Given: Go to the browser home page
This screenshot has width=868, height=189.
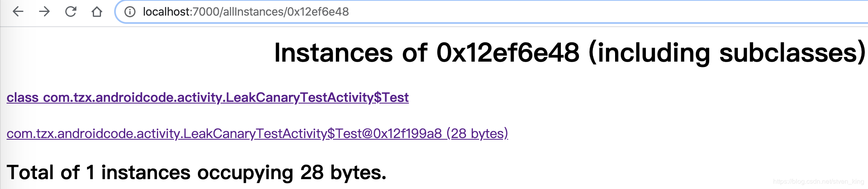Looking at the screenshot, I should pyautogui.click(x=97, y=12).
